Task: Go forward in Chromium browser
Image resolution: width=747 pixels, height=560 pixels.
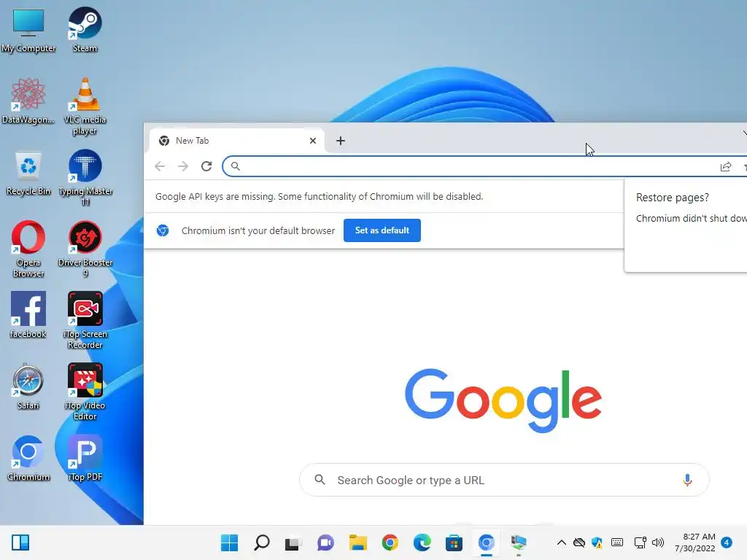Action: (x=183, y=166)
